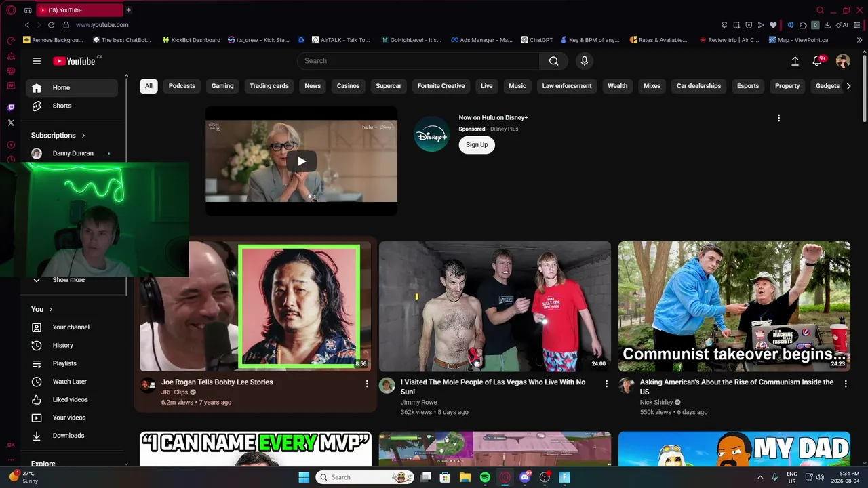The image size is (868, 488).
Task: Open Twitch in the Opera sidebar
Action: point(11,107)
